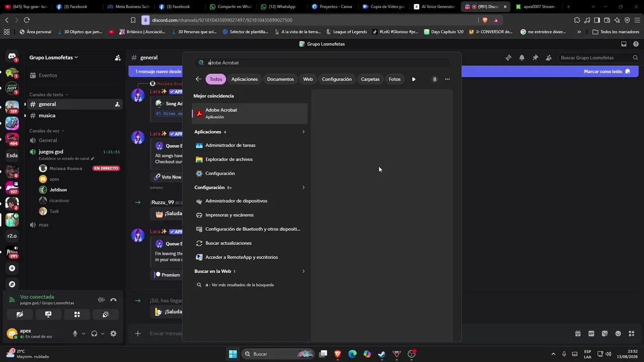Turn on camera in voice panel

click(x=20, y=314)
